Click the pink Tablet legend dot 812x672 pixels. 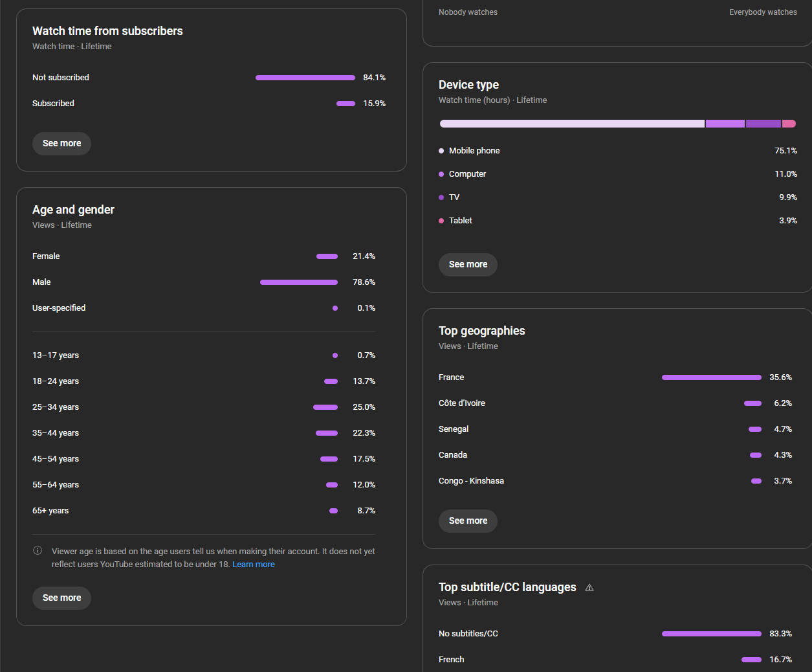pos(441,221)
